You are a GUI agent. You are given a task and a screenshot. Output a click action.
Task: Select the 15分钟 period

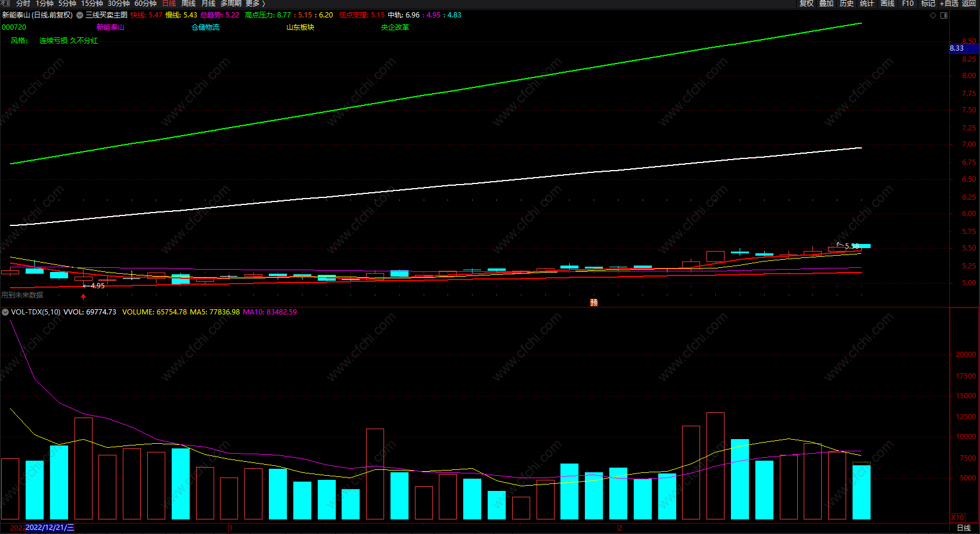pyautogui.click(x=92, y=3)
